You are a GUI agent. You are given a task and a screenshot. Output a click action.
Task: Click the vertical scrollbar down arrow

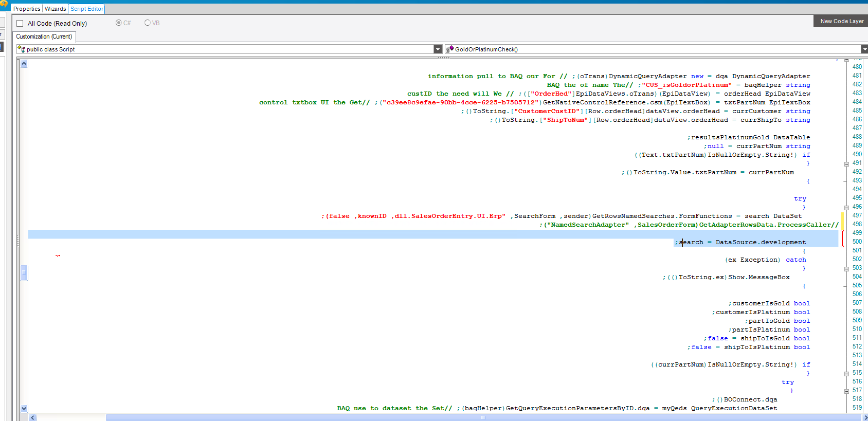24,409
